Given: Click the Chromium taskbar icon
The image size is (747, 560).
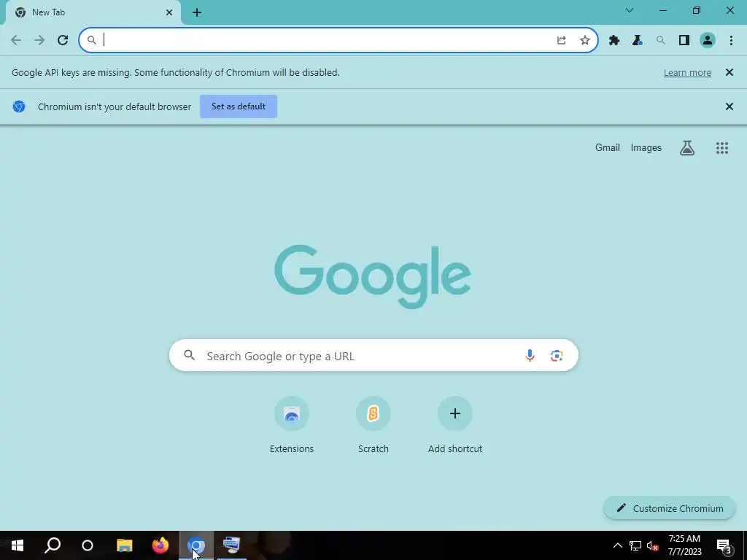Looking at the screenshot, I should 196,545.
